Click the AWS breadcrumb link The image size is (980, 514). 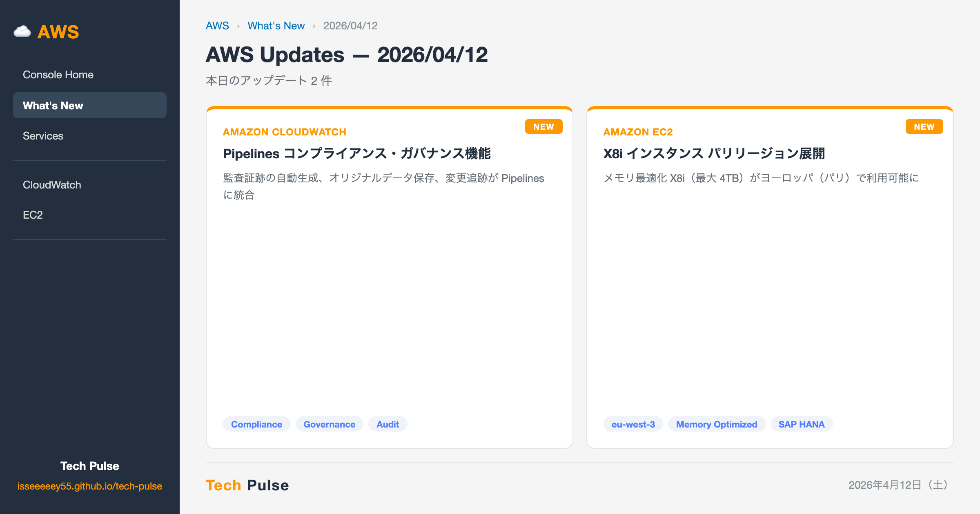coord(217,26)
